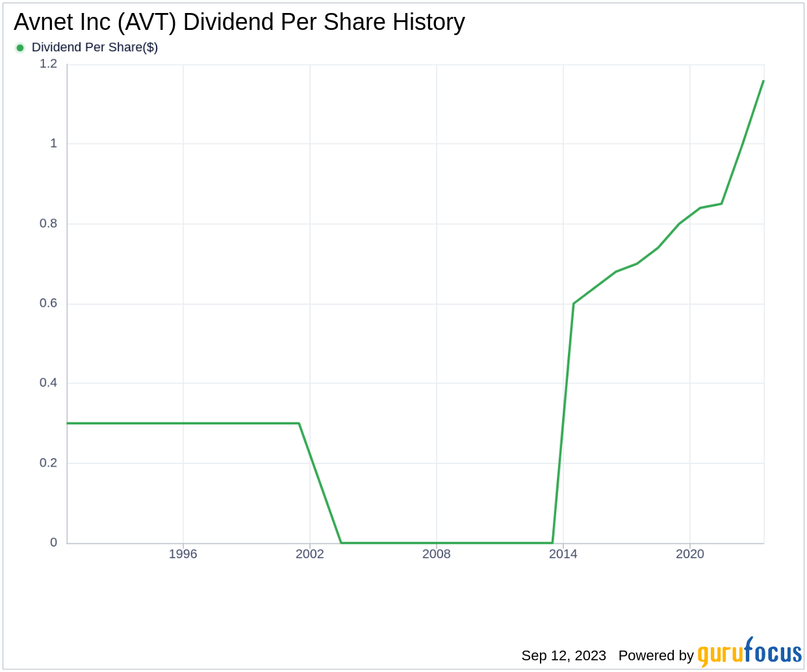Toggle the Dividend Per Share legend marker
The image size is (807, 672).
point(20,47)
